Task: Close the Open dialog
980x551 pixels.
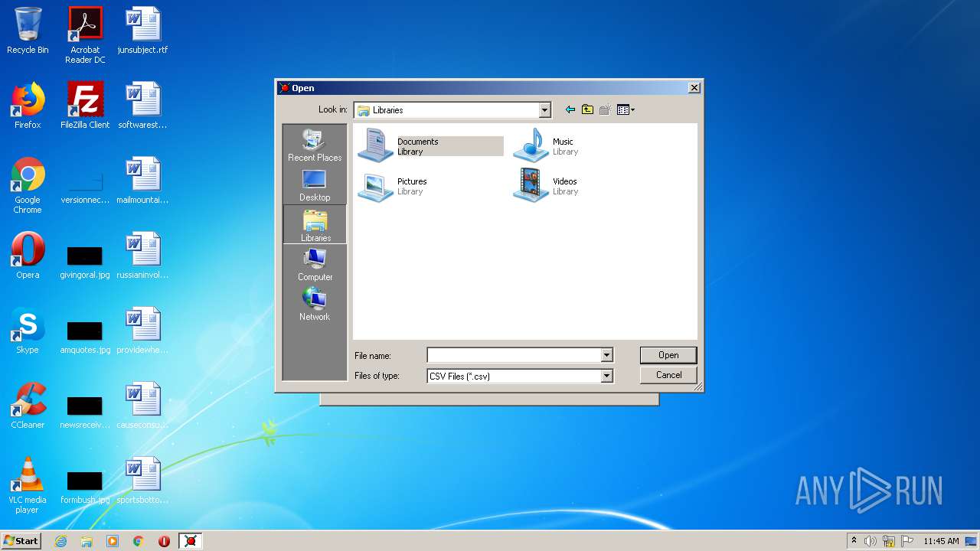Action: 694,88
